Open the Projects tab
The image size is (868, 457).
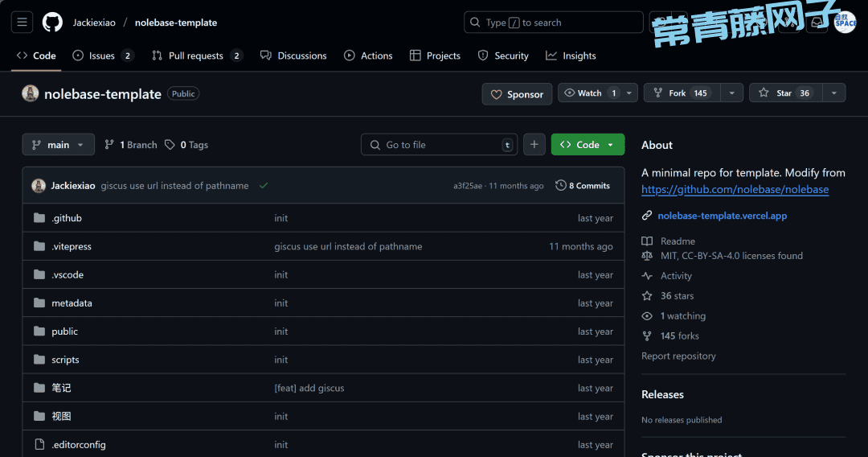point(435,56)
